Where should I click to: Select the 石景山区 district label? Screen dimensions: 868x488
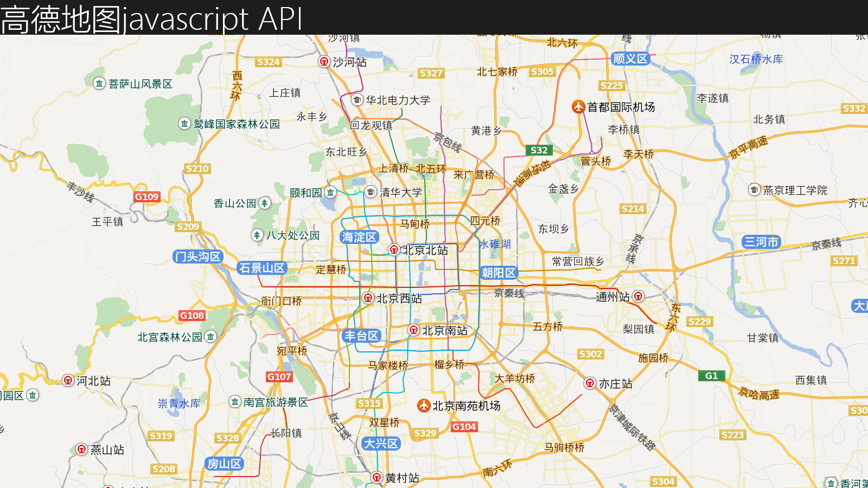point(262,268)
